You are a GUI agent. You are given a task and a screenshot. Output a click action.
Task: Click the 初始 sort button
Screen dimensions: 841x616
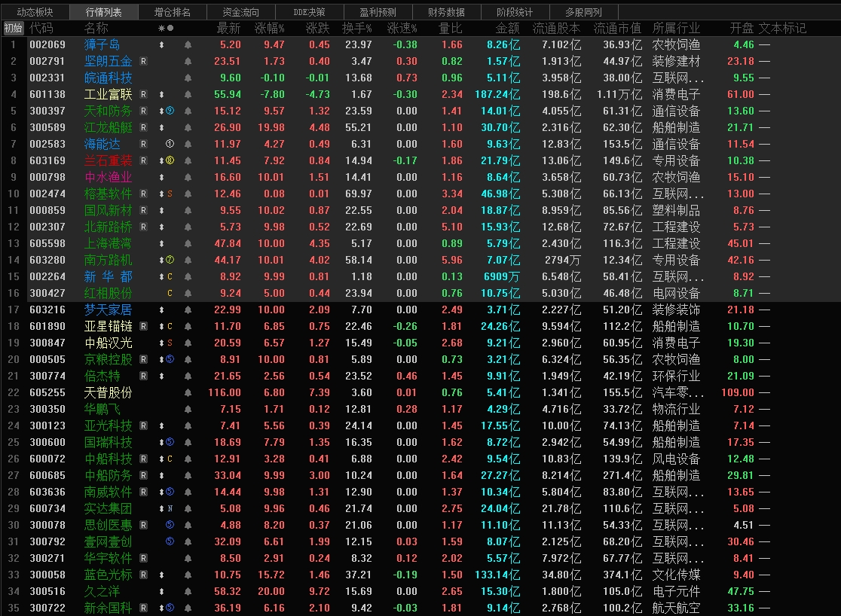(13, 28)
